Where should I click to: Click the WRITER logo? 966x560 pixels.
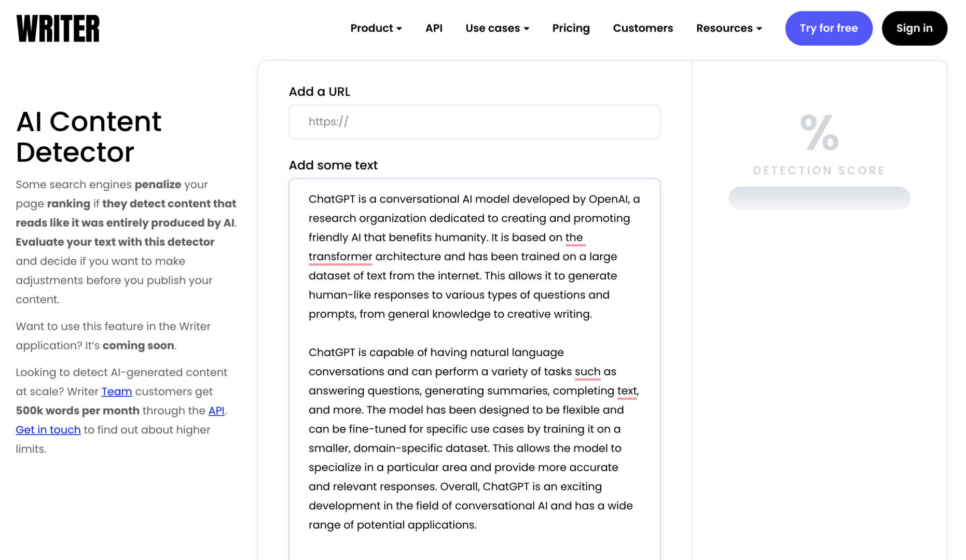click(x=58, y=29)
